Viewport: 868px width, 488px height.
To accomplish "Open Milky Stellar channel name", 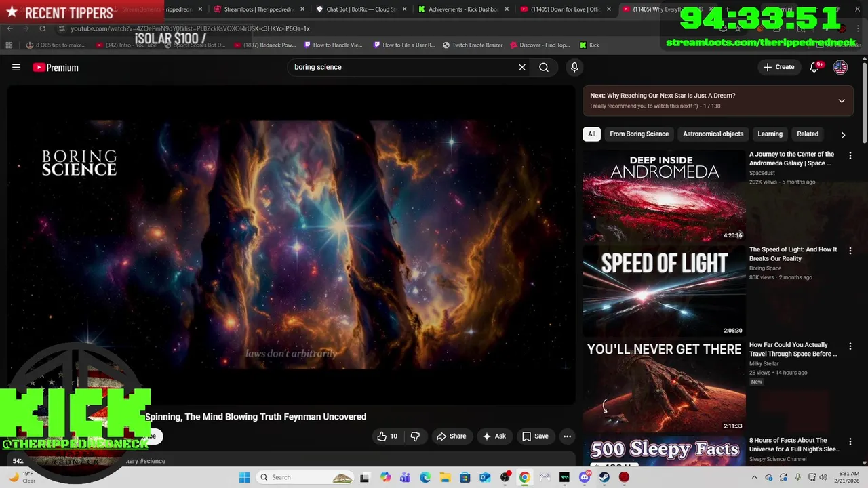I will (764, 363).
